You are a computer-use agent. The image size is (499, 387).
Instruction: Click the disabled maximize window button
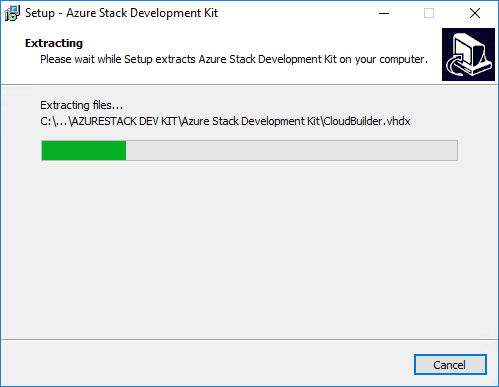pos(429,13)
